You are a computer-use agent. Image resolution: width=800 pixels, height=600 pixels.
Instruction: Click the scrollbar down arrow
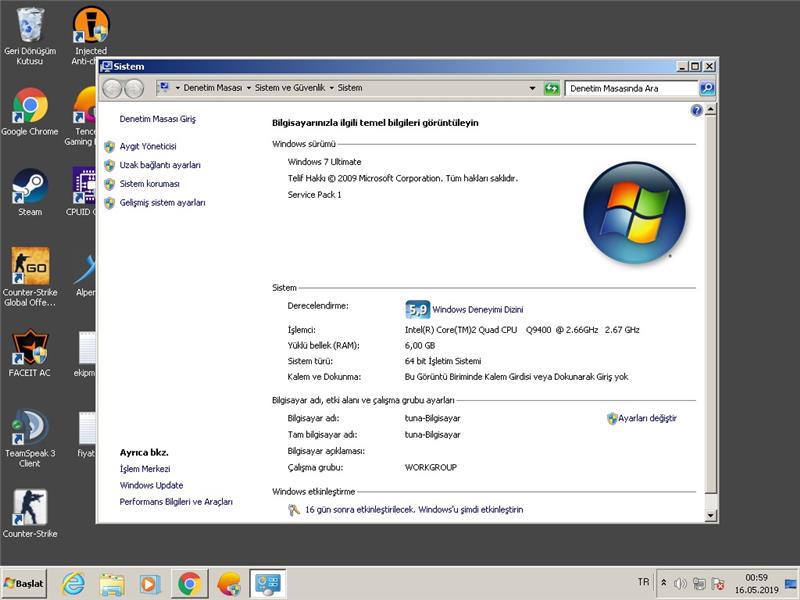coord(711,515)
